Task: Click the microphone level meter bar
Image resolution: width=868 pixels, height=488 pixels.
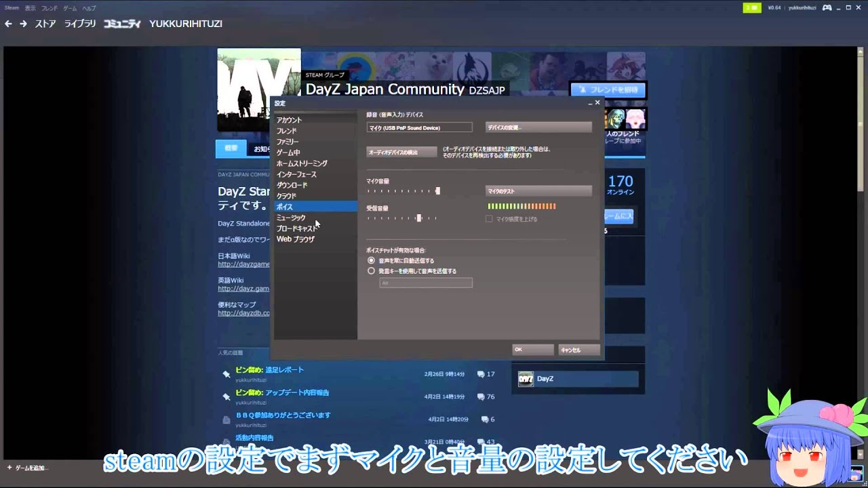Action: pos(521,206)
